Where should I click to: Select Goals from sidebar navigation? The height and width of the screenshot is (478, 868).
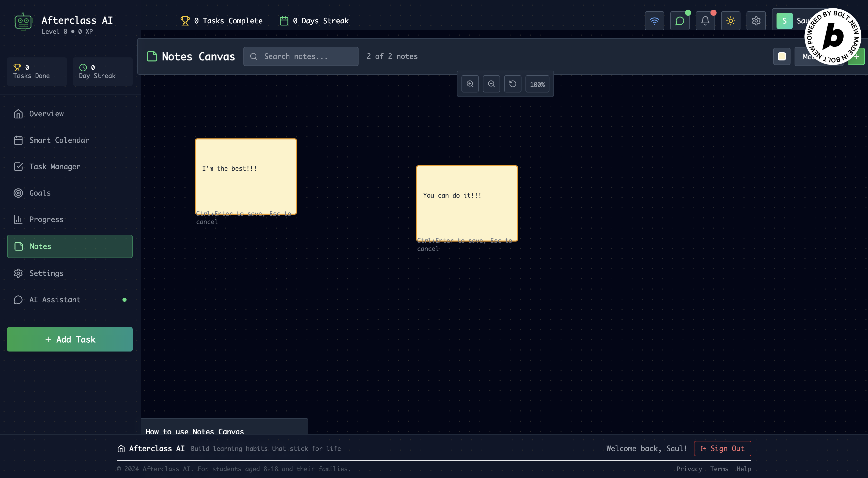40,193
